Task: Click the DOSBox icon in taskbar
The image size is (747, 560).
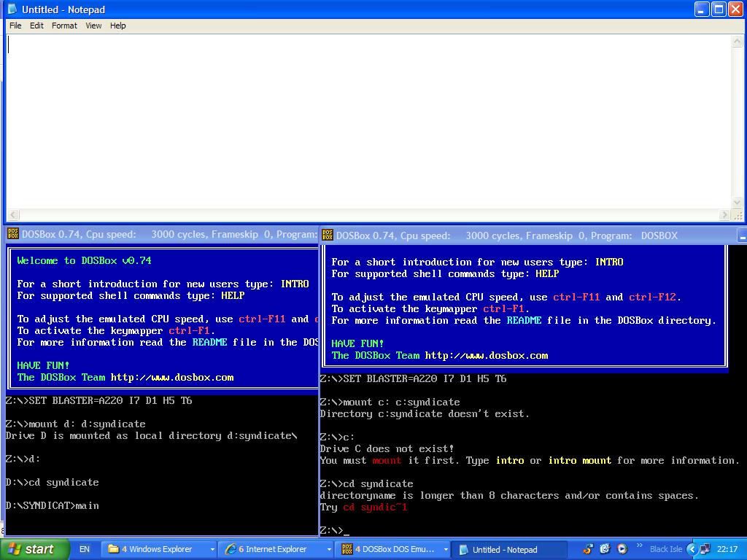Action: tap(347, 549)
